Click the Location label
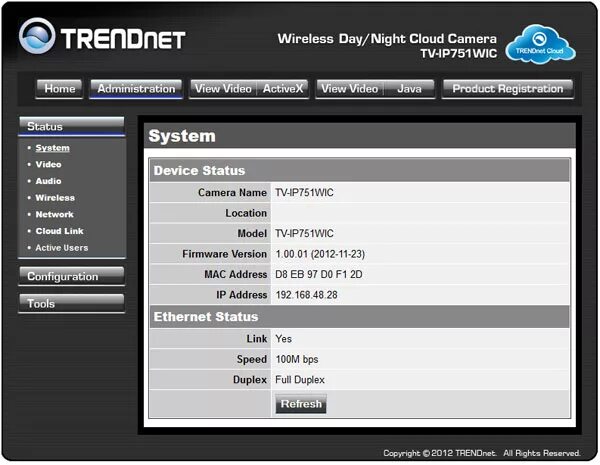 coord(246,213)
